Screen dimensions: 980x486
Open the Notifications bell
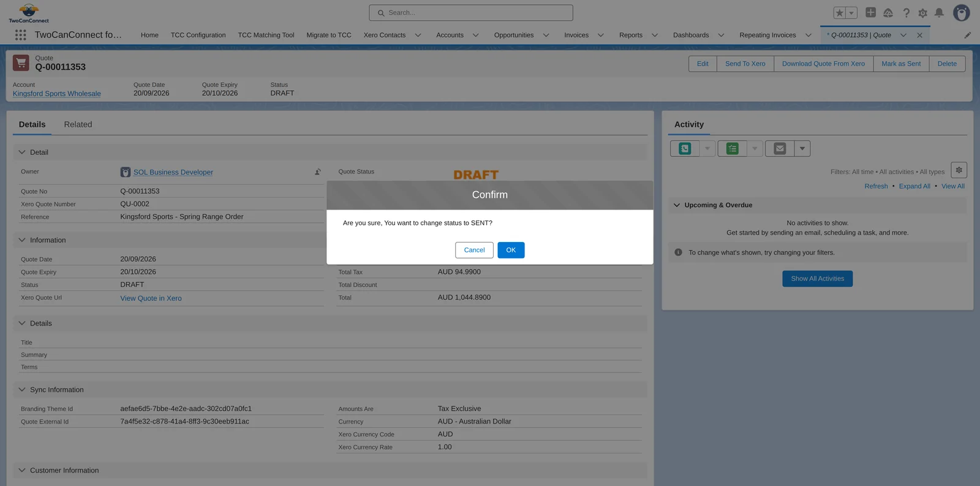(x=939, y=13)
